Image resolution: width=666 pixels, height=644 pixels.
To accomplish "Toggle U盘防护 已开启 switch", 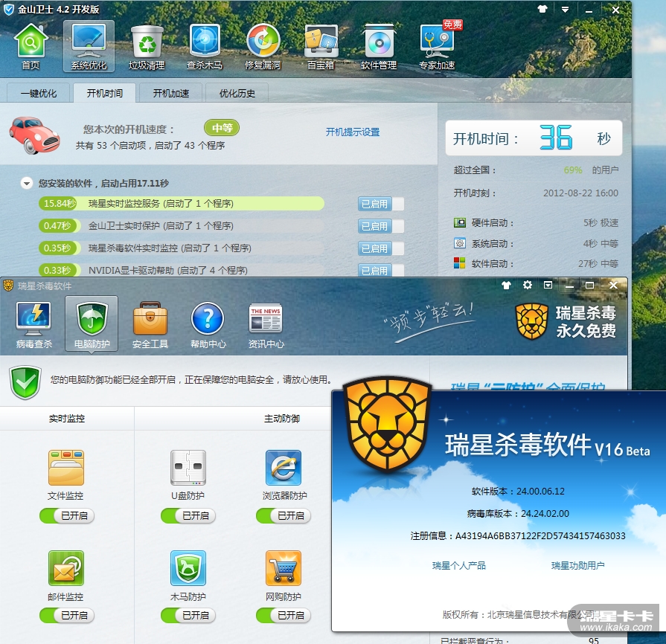I will (x=188, y=516).
